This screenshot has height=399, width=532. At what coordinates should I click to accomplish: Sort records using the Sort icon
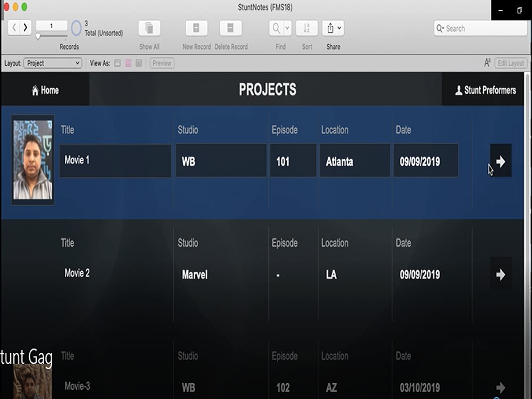306,28
